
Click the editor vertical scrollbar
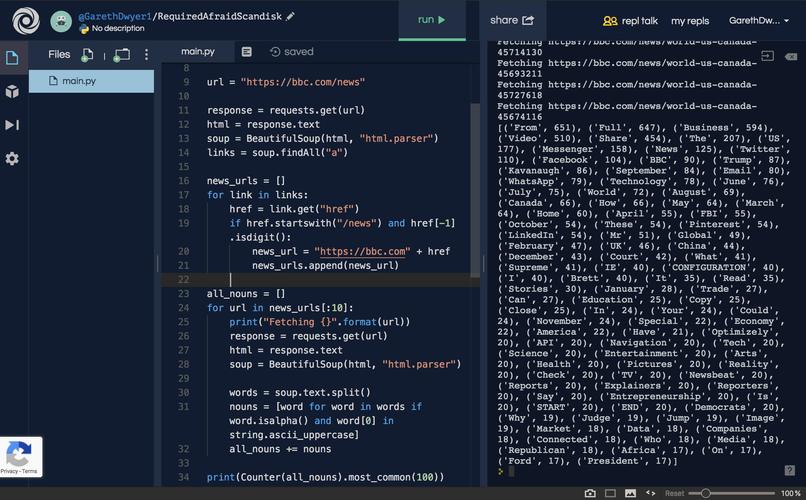click(475, 191)
